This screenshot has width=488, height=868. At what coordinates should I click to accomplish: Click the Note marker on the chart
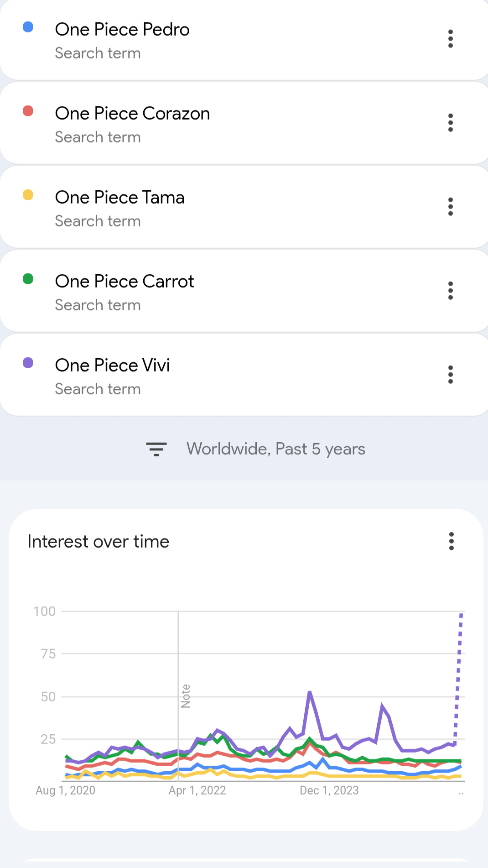click(186, 696)
